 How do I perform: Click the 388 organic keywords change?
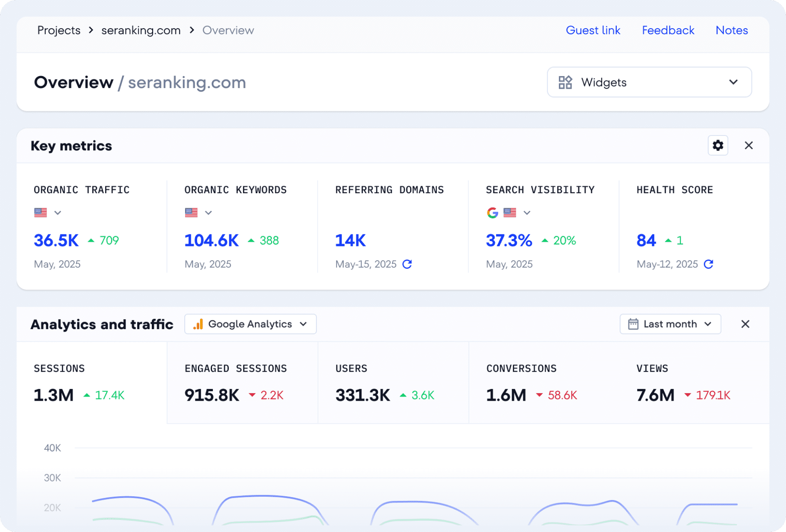[269, 240]
